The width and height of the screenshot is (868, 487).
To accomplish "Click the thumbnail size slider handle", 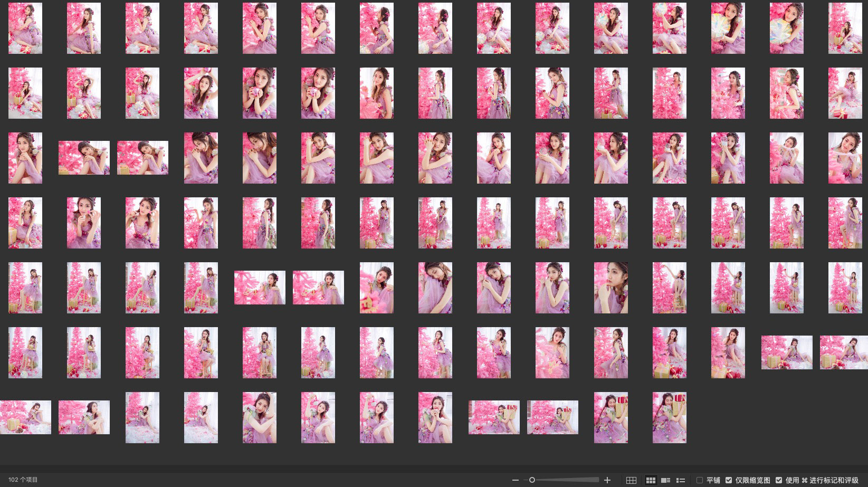I will (532, 480).
